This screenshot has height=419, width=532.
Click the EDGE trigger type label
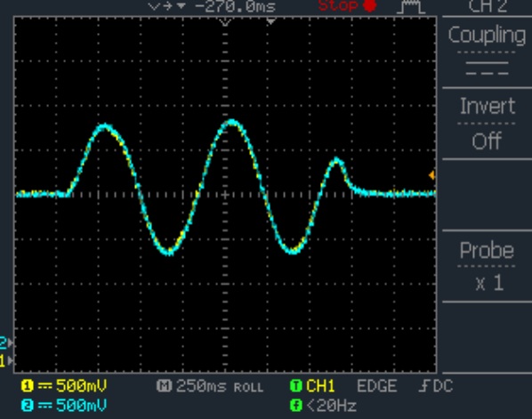[x=376, y=386]
